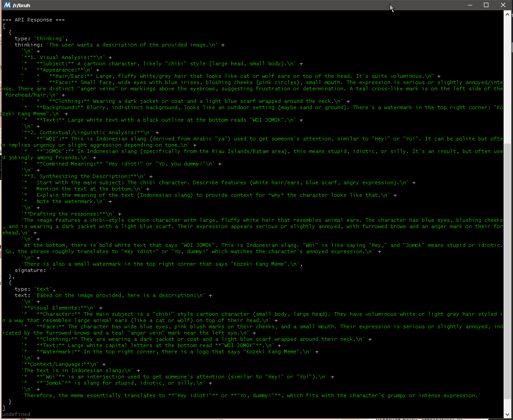
Task: Click '**2. Contextual/Linguistic Analysis:**' line
Action: pyautogui.click(x=90, y=132)
